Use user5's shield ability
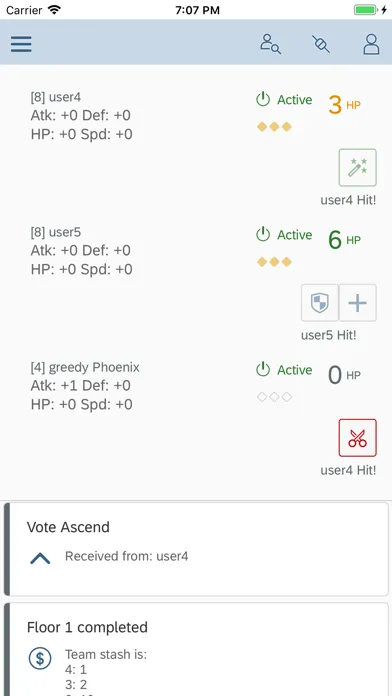392x696 pixels. (320, 303)
